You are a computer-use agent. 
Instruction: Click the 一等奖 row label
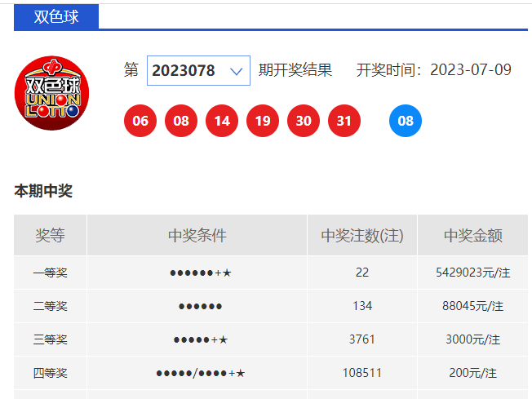(51, 273)
